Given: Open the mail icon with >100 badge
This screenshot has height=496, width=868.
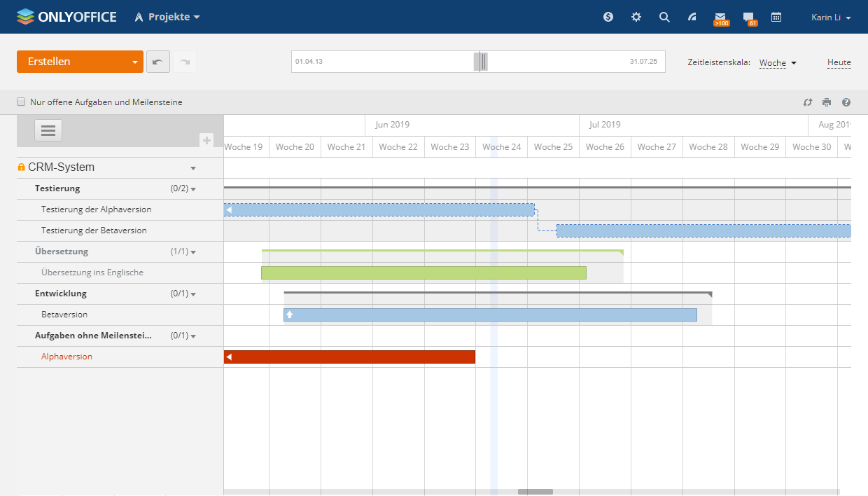Looking at the screenshot, I should pyautogui.click(x=720, y=18).
